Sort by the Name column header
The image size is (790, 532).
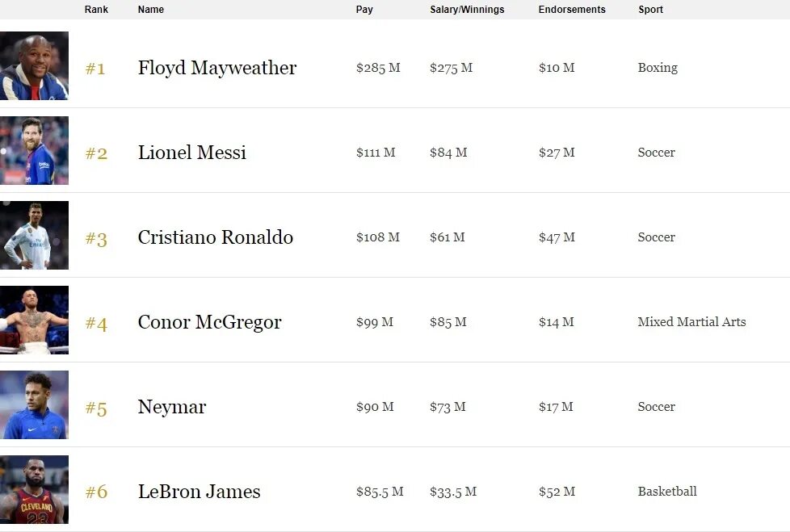150,10
